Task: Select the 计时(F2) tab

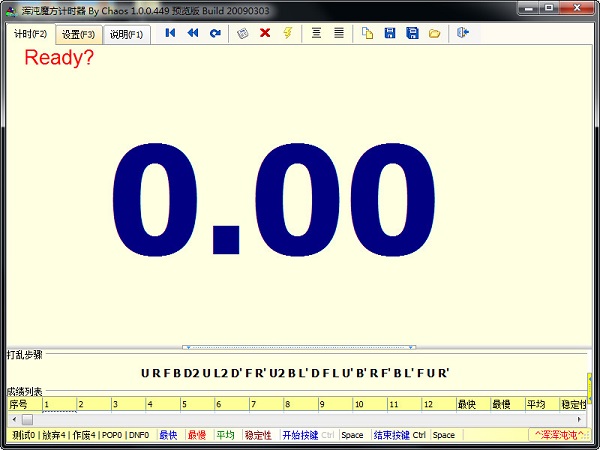Action: pyautogui.click(x=30, y=34)
